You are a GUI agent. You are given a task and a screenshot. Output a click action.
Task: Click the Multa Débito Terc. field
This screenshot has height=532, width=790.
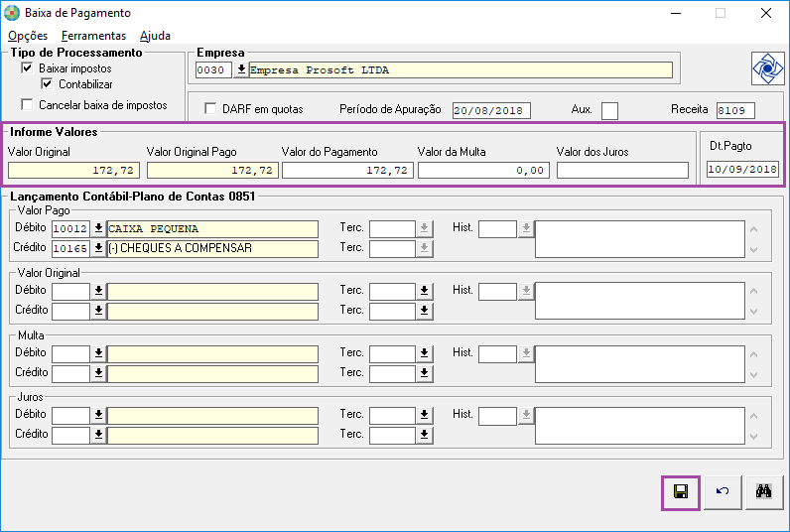392,353
